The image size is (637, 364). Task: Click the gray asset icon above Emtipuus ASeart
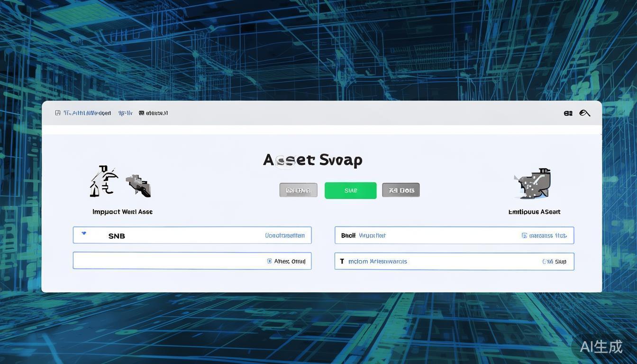pos(533,184)
